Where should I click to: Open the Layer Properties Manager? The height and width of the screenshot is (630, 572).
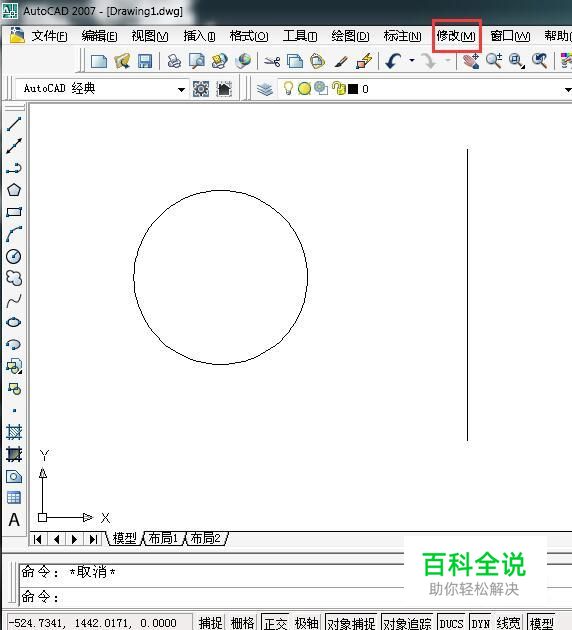tap(265, 89)
